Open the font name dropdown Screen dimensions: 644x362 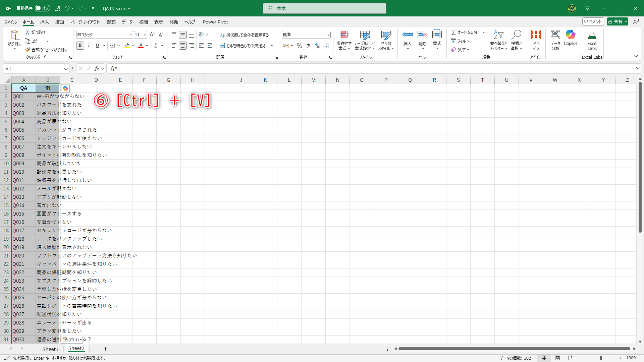click(131, 35)
